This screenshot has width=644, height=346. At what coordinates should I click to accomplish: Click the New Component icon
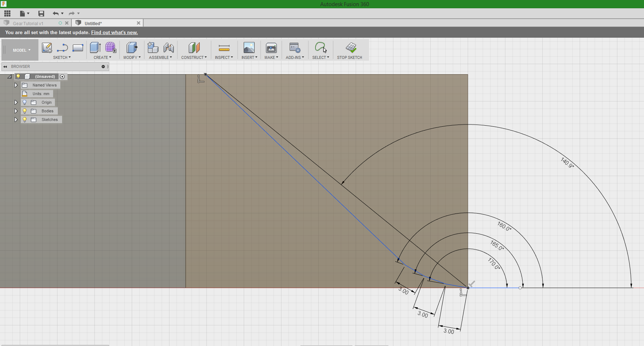(153, 48)
